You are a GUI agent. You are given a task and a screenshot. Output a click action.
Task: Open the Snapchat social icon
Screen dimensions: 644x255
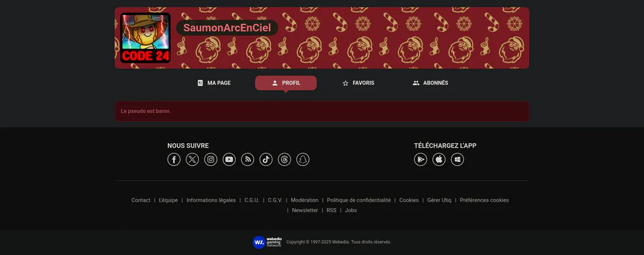point(303,160)
